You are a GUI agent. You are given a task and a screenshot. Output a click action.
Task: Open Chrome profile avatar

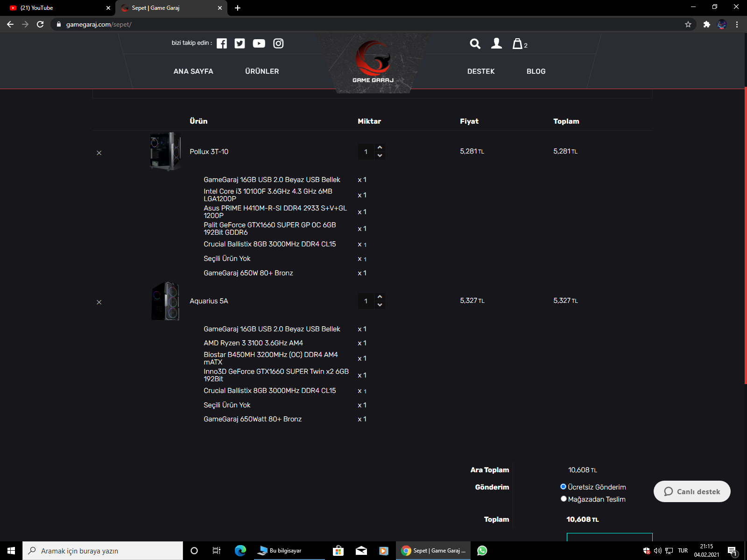[x=722, y=24]
